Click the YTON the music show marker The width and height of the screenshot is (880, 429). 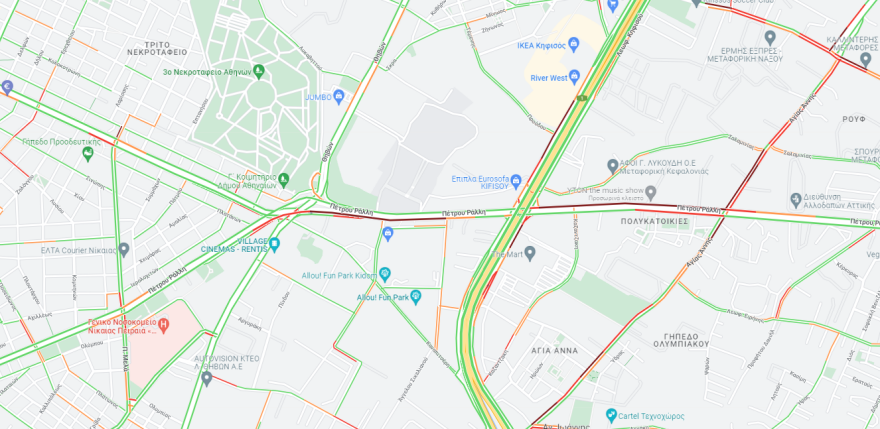[650, 193]
